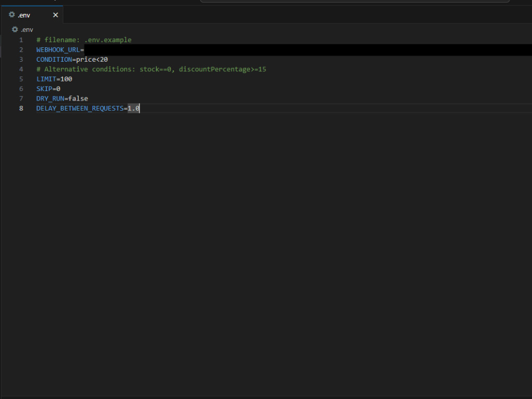Image resolution: width=532 pixels, height=399 pixels.
Task: Click the 'false' value of DRY_RUN
Action: point(78,98)
